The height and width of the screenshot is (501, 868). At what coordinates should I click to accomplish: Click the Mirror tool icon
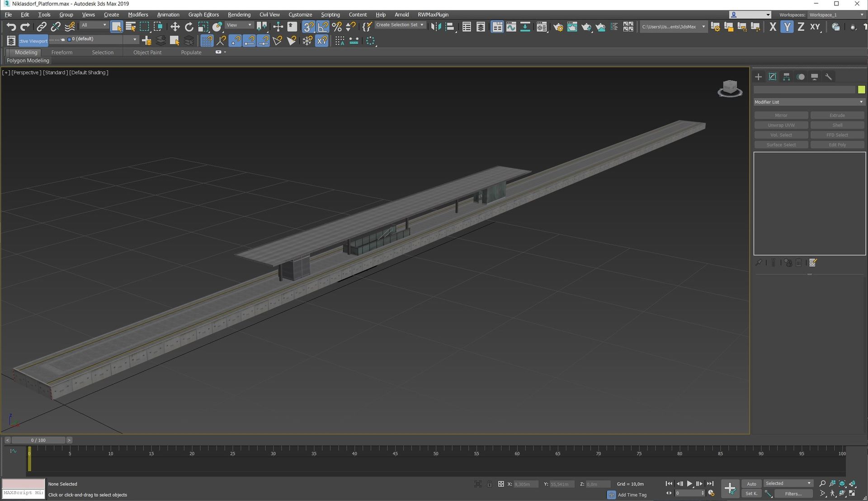click(x=435, y=27)
